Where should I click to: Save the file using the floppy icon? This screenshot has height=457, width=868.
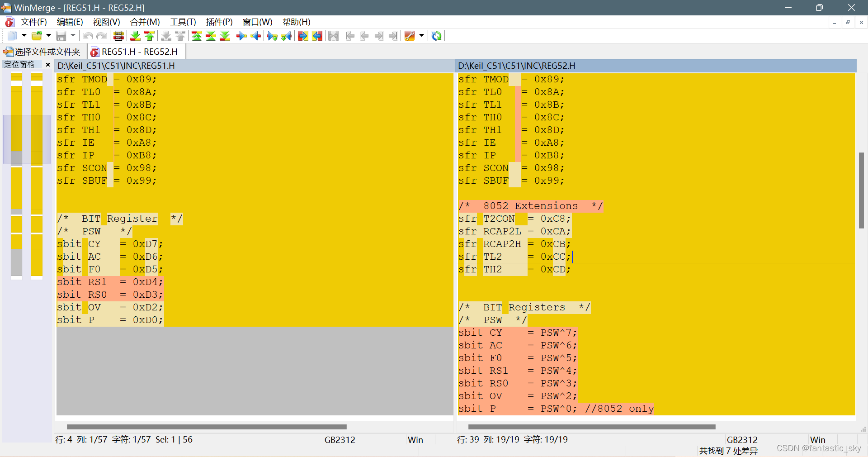(x=61, y=36)
